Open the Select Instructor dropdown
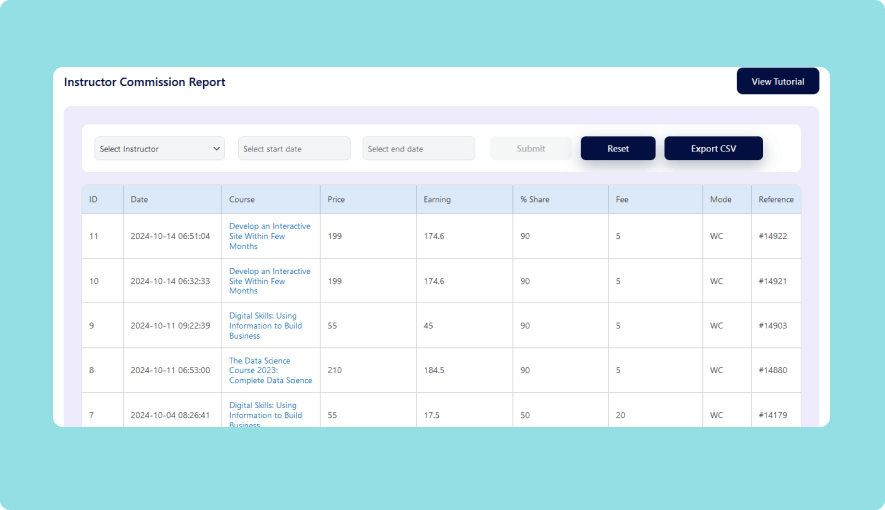Image resolution: width=885 pixels, height=510 pixels. (x=160, y=149)
